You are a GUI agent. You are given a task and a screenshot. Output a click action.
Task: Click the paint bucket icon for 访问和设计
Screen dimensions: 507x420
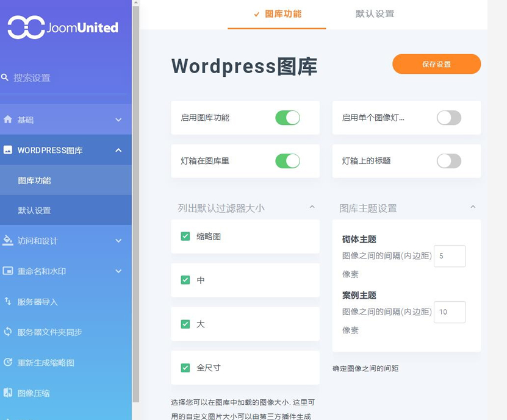[x=8, y=240]
